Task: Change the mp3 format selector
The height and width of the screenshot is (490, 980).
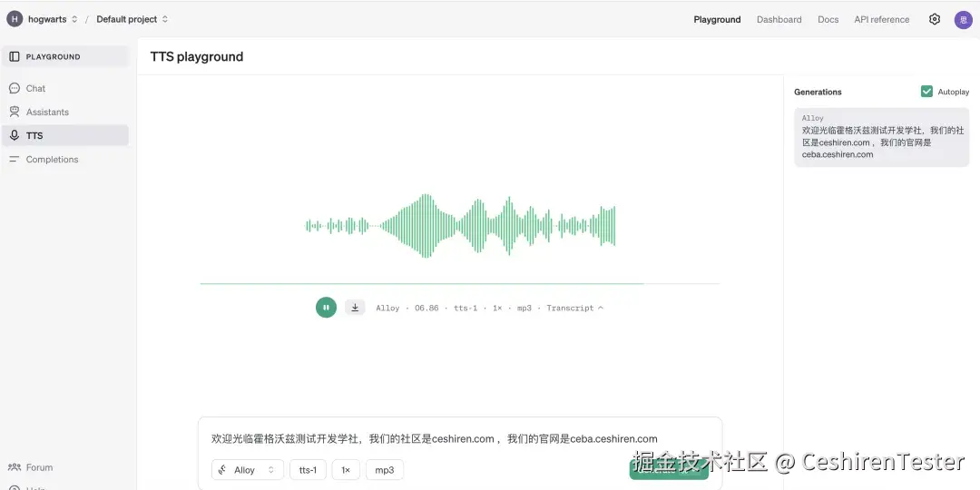Action: tap(385, 470)
